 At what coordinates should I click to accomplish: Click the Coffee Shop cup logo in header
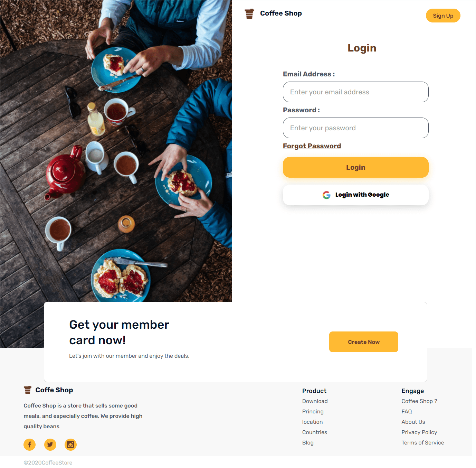click(249, 14)
